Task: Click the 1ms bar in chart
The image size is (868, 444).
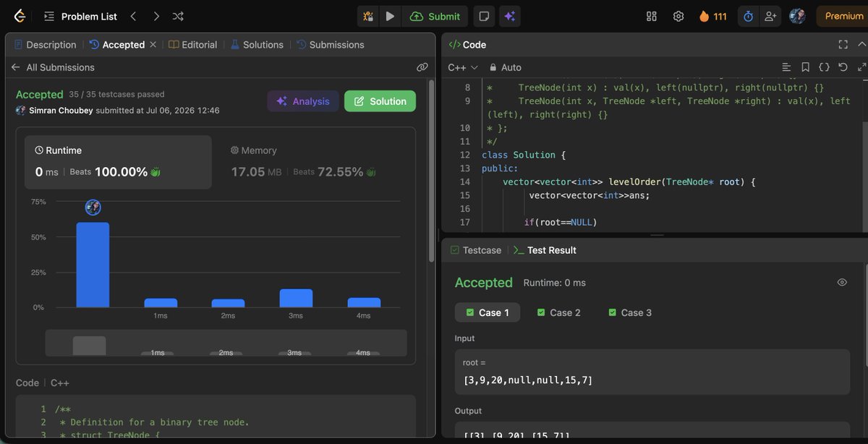Action: pos(161,303)
